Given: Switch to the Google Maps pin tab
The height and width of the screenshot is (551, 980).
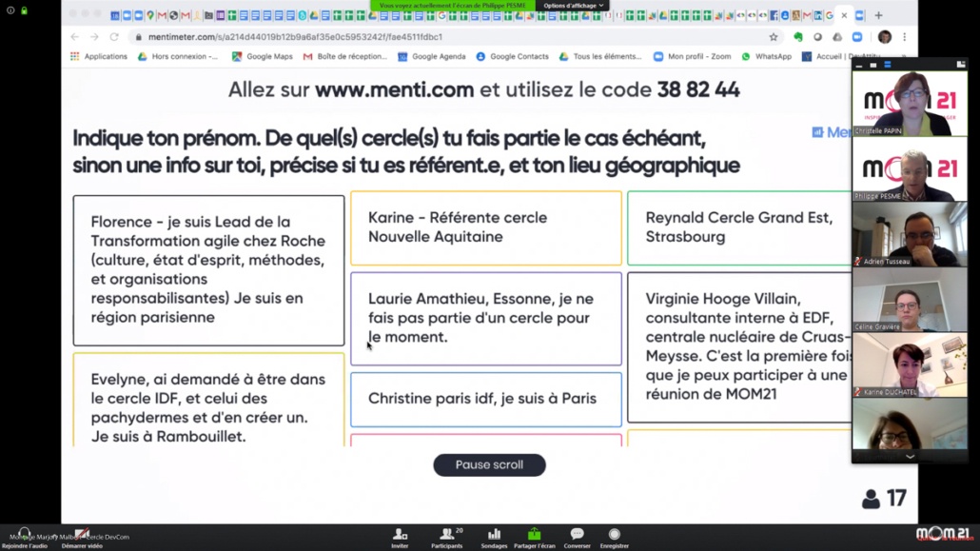Looking at the screenshot, I should point(150,15).
